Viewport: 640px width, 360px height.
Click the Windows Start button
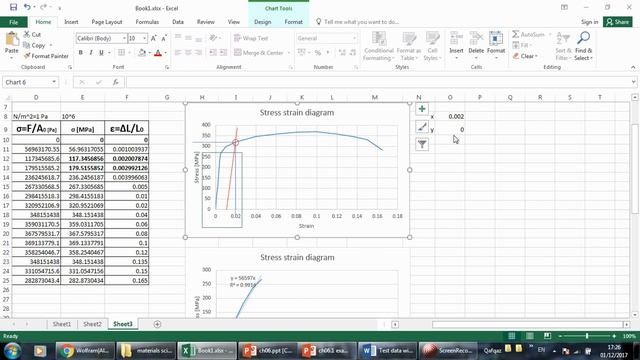(12, 351)
